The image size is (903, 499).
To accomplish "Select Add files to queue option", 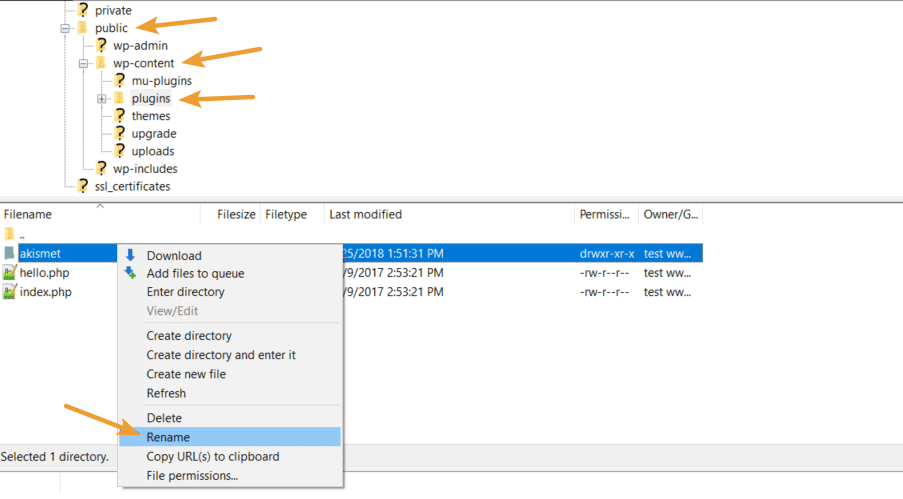I will (195, 274).
